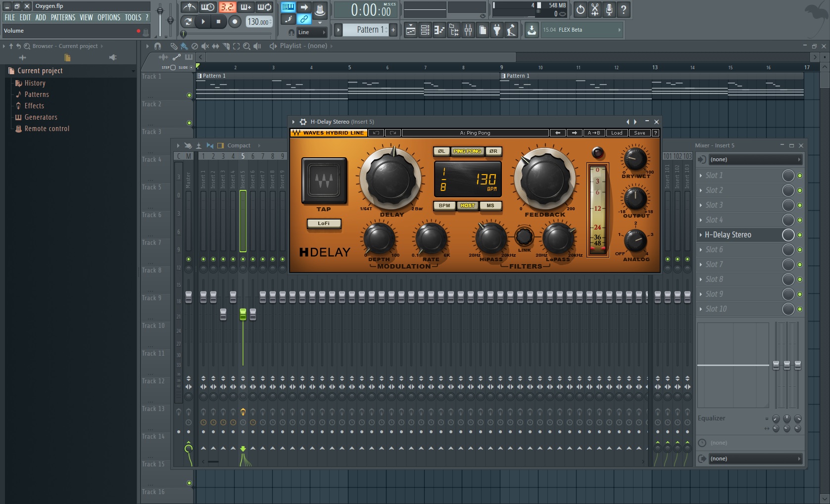830x504 pixels.
Task: Open the VIEW menu
Action: [x=86, y=17]
